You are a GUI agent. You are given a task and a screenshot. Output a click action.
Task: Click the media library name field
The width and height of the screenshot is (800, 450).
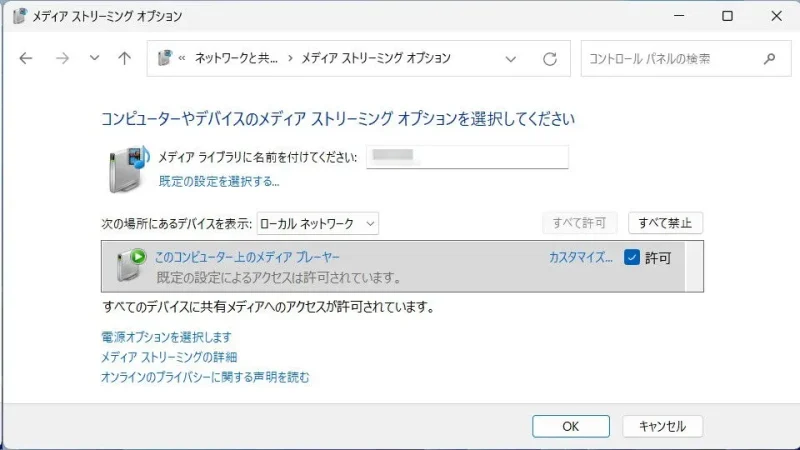coord(467,157)
